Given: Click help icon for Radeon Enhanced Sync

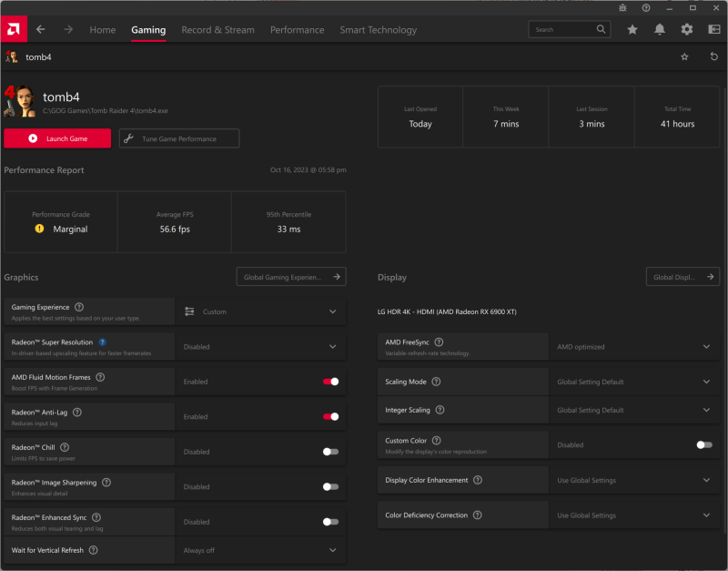Looking at the screenshot, I should pos(96,517).
